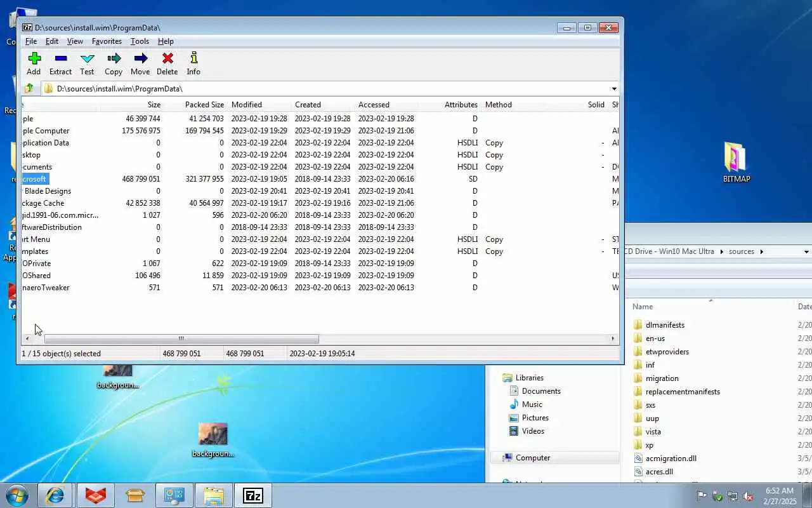
Task: Click the Windows Start button
Action: [17, 495]
